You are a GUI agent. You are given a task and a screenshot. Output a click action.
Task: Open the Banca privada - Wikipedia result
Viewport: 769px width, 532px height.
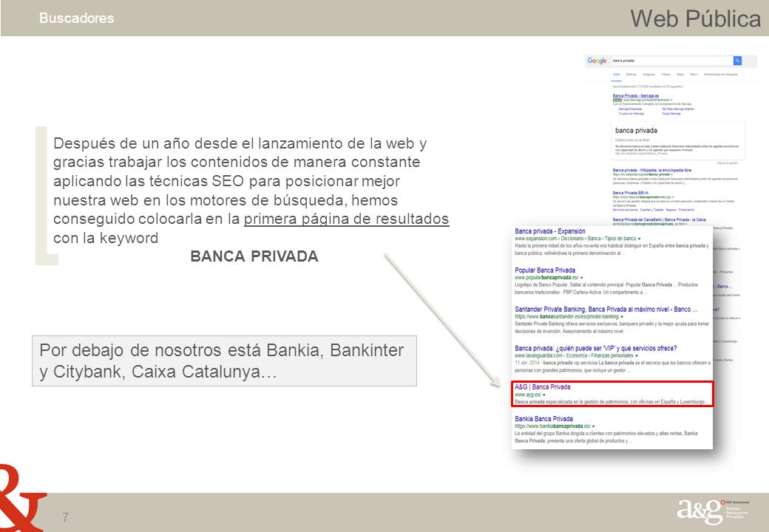[651, 170]
